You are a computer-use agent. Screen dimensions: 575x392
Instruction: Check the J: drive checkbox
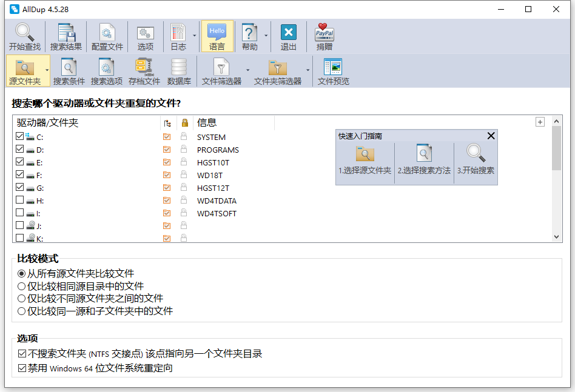click(x=20, y=225)
